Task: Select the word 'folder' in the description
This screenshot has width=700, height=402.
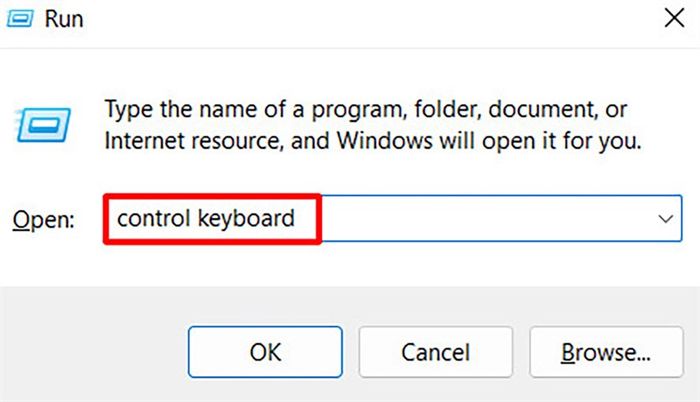Action: click(447, 109)
